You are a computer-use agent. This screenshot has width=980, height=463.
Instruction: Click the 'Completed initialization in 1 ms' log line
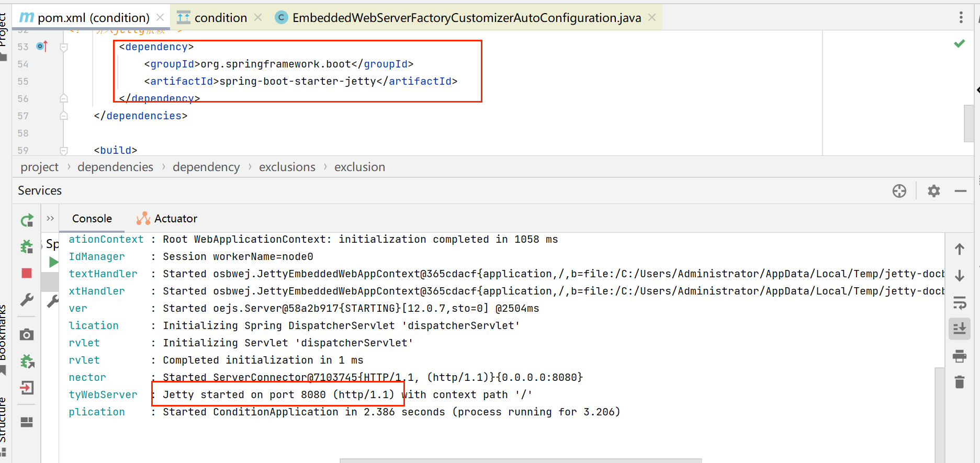click(x=263, y=360)
